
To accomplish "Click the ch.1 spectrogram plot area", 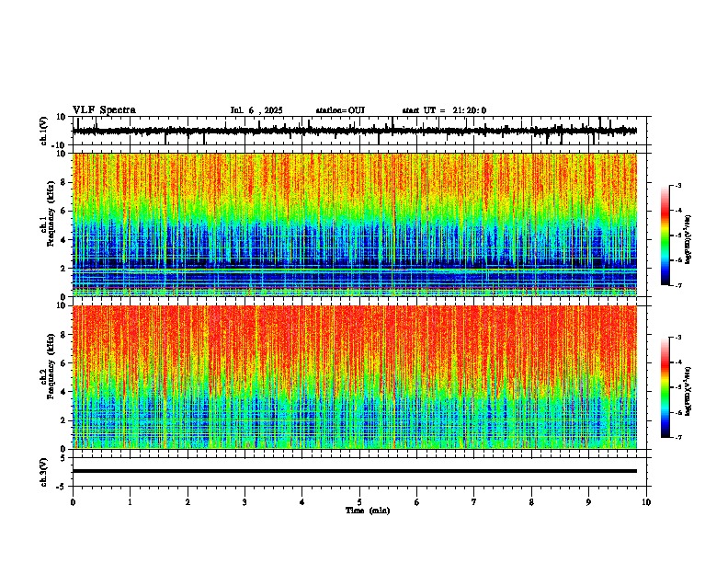I will coord(355,224).
